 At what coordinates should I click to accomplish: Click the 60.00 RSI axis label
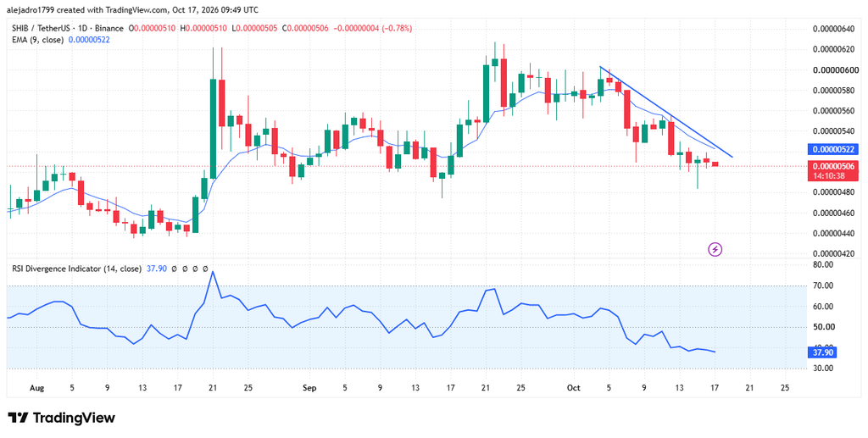pos(821,307)
